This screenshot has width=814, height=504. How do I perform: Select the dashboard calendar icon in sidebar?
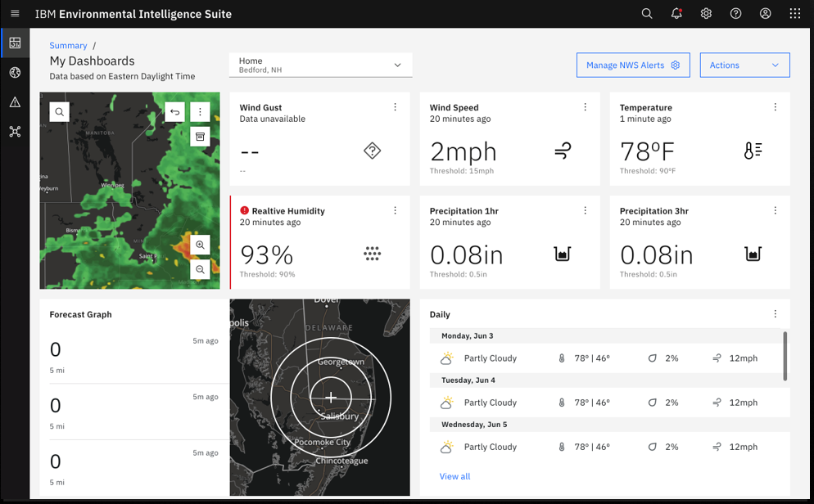point(15,43)
